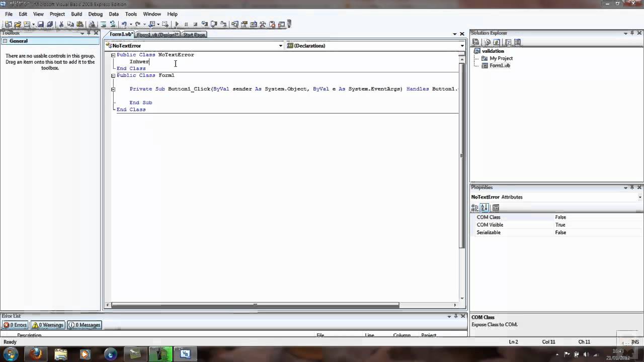644x362 pixels.
Task: Open the Debug menu
Action: tap(95, 14)
